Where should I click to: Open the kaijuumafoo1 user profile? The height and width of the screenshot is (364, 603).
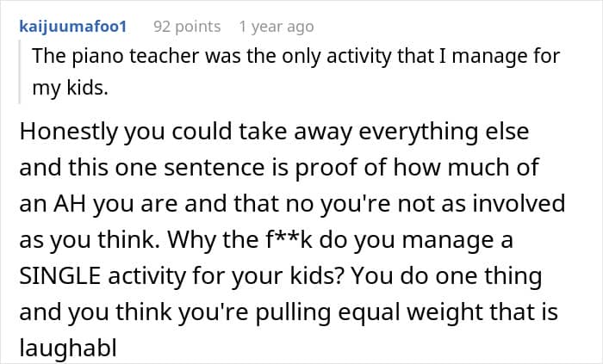[x=72, y=27]
